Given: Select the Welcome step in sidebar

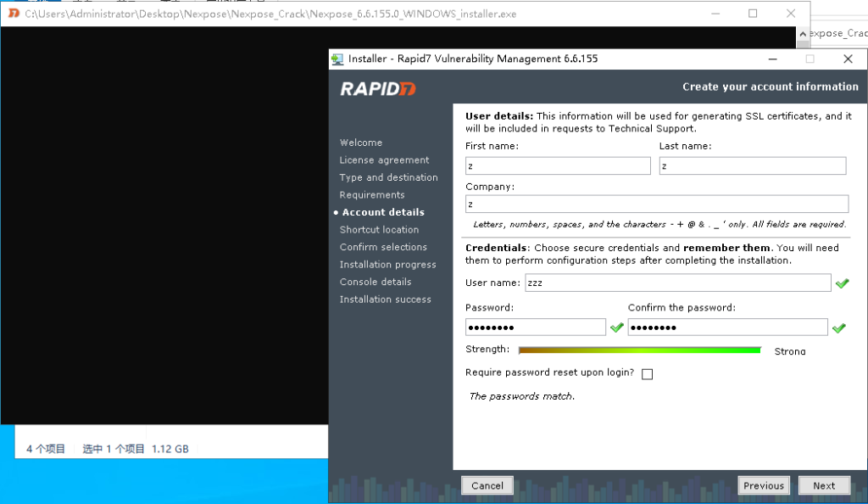Looking at the screenshot, I should pos(361,143).
